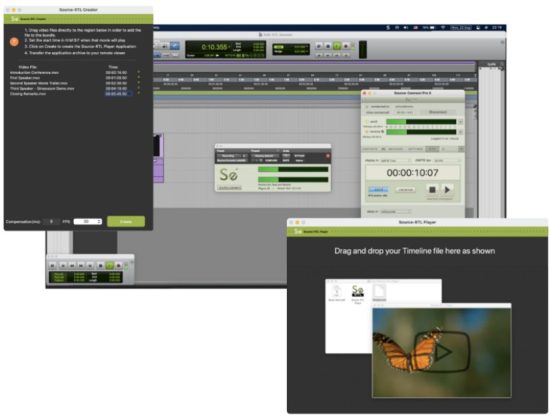Image resolution: width=550 pixels, height=415 pixels.
Task: Click the butterfly video thumbnail in Source-RTL Player
Action: [x=442, y=353]
